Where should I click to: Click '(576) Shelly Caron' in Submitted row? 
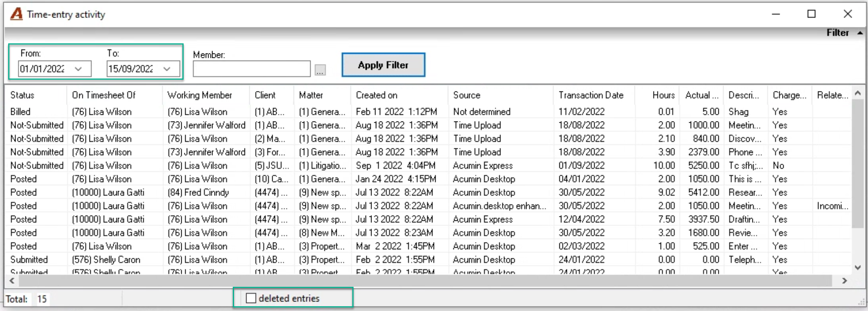[106, 260]
